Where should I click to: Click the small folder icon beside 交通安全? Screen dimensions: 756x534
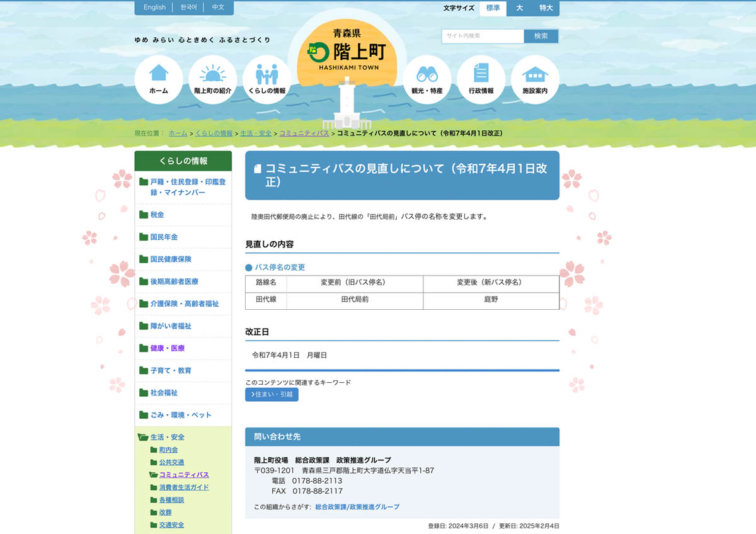tap(154, 525)
